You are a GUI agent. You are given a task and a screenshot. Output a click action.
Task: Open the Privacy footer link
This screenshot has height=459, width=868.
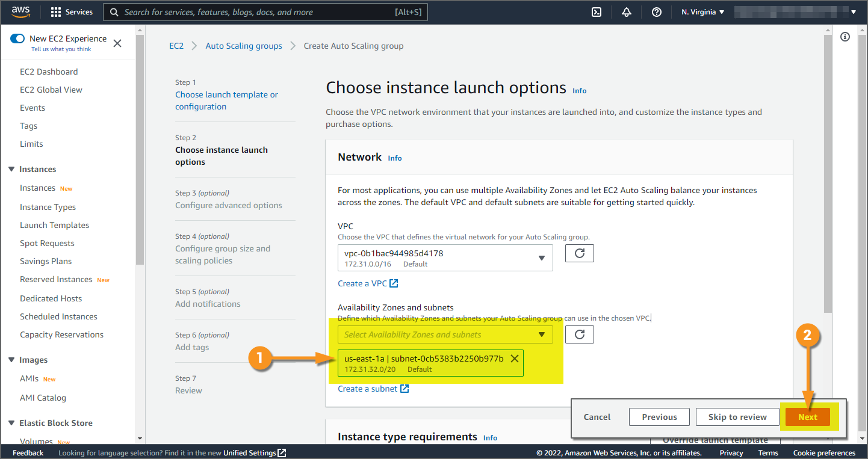[731, 453]
